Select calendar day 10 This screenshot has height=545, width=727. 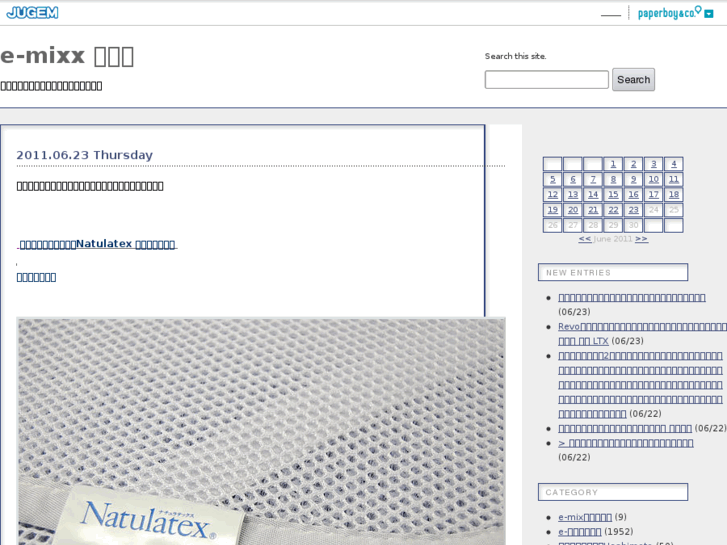pos(654,179)
